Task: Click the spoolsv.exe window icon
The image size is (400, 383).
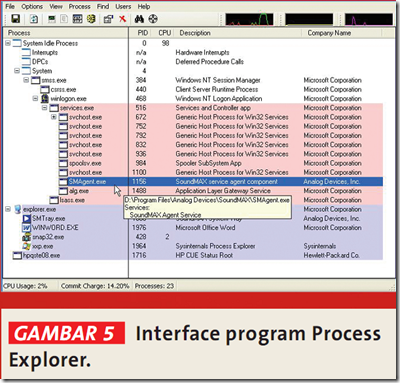Action: 63,163
